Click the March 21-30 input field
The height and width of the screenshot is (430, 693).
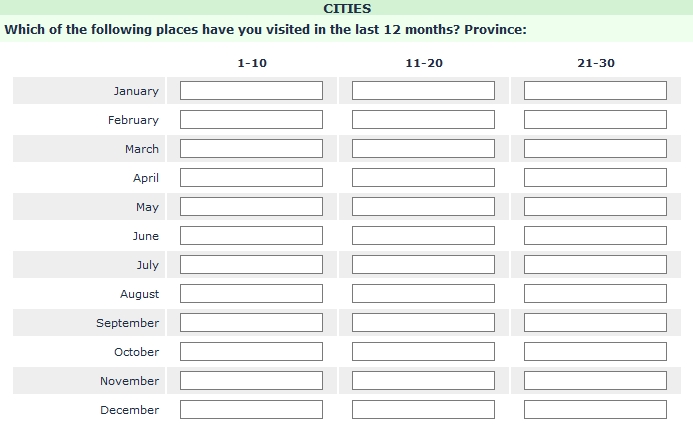[595, 149]
